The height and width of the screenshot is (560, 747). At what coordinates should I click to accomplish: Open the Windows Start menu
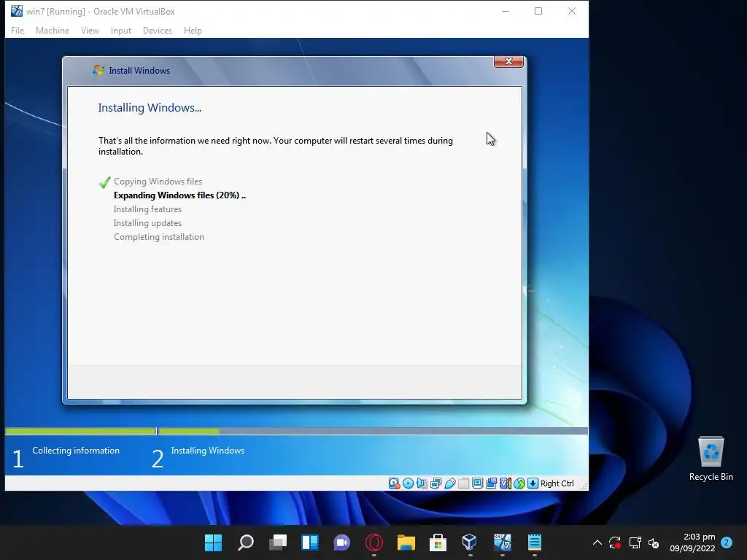[x=213, y=542]
